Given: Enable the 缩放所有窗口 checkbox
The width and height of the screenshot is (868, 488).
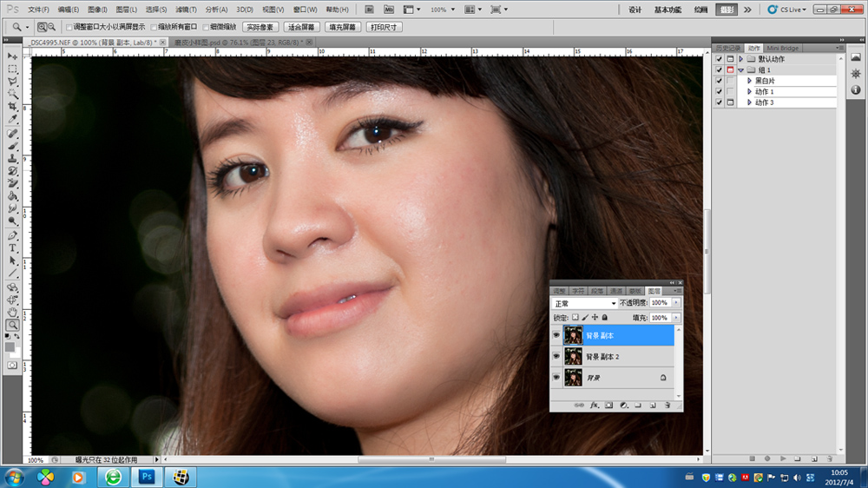Looking at the screenshot, I should (154, 27).
